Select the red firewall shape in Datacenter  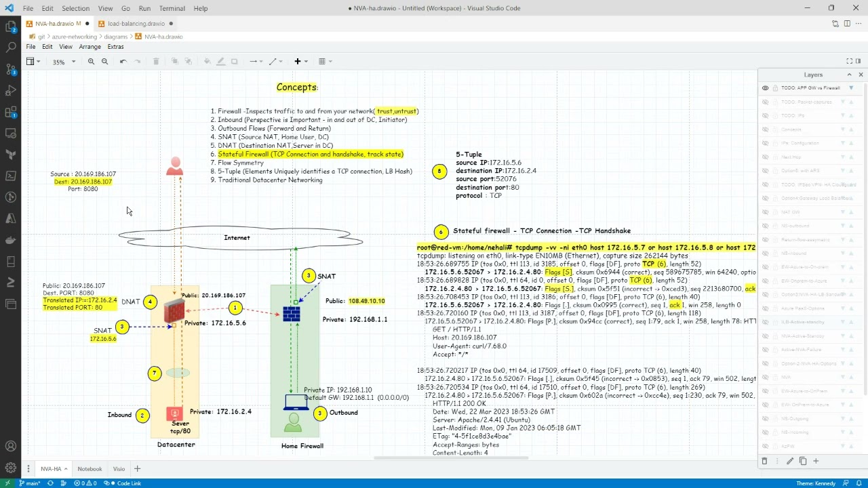tap(174, 311)
